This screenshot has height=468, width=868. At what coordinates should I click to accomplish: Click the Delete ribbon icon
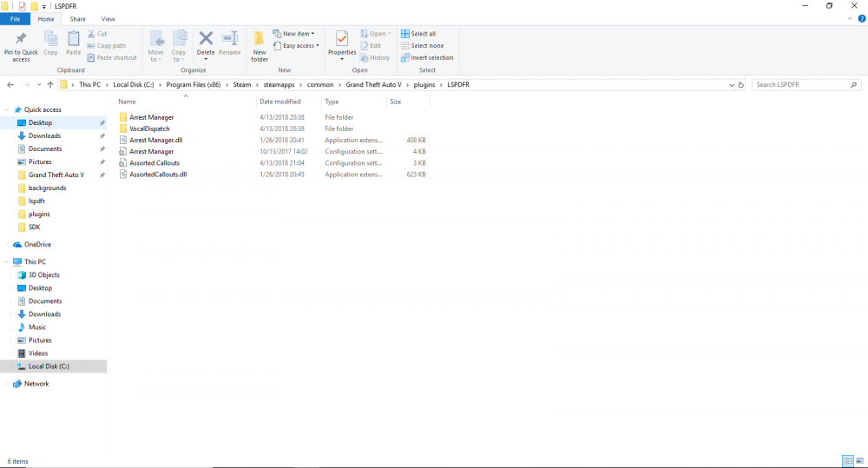[x=206, y=38]
